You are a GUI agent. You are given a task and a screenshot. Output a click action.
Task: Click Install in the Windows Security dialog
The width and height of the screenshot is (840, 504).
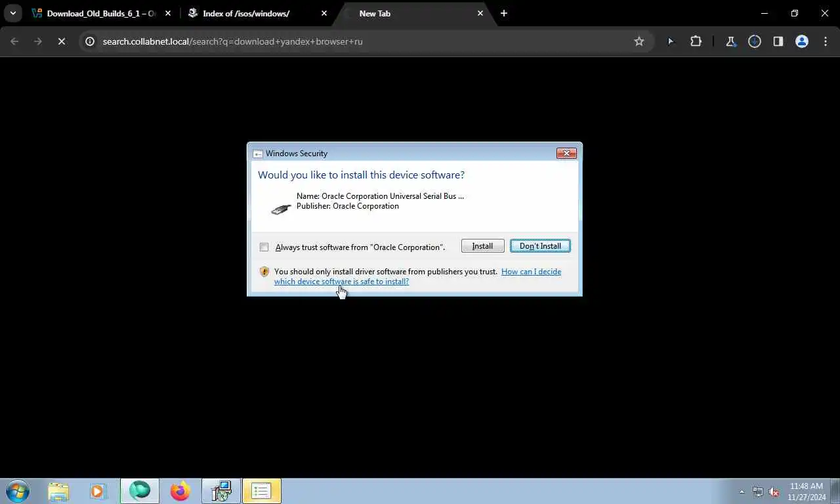(x=482, y=246)
